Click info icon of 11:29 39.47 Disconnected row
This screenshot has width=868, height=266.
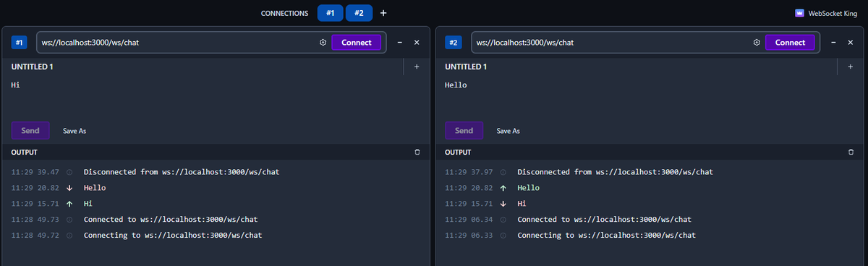[69, 172]
